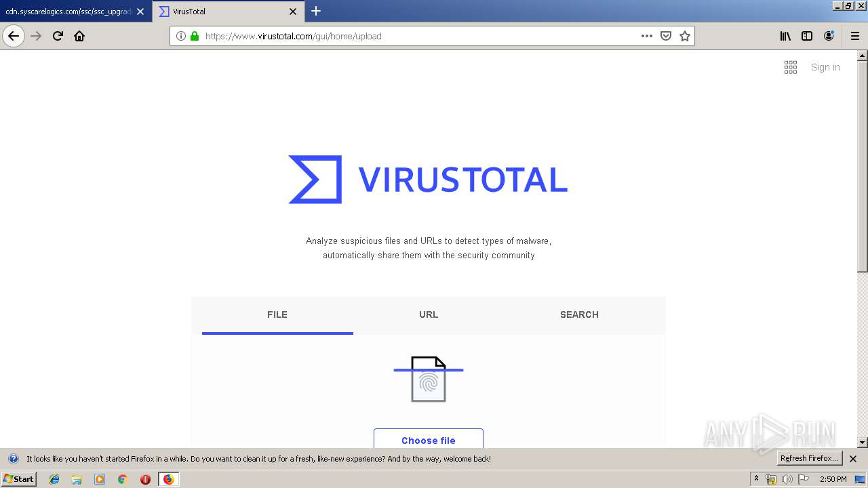Select the FILE tab
This screenshot has width=868, height=488.
[x=277, y=314]
